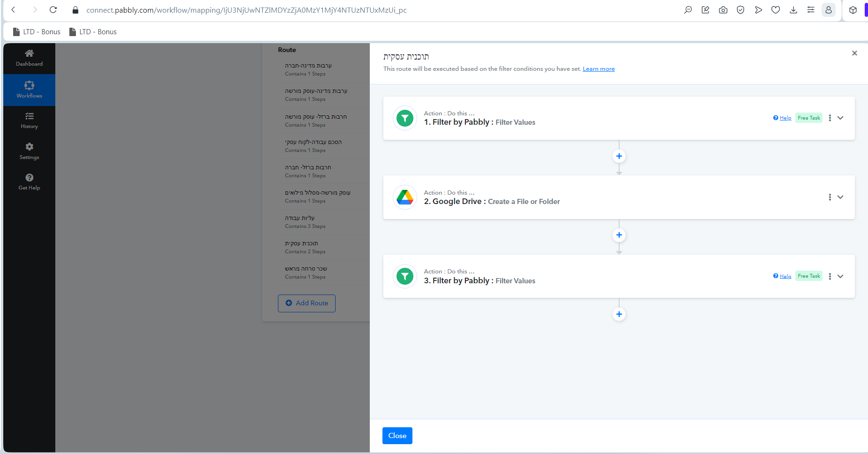The width and height of the screenshot is (868, 454).
Task: Expand step 3 Filter by Pabbly chevron
Action: click(x=840, y=276)
